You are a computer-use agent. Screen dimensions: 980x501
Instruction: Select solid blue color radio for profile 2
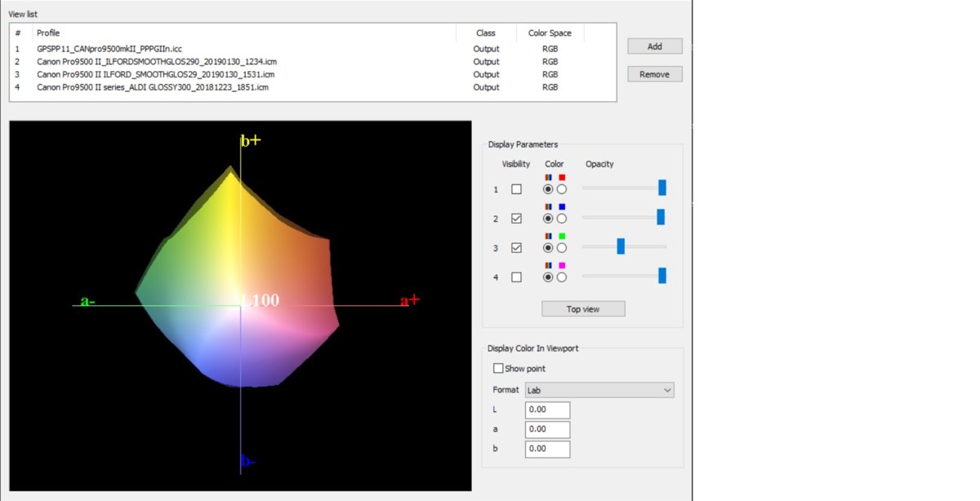[x=562, y=219]
